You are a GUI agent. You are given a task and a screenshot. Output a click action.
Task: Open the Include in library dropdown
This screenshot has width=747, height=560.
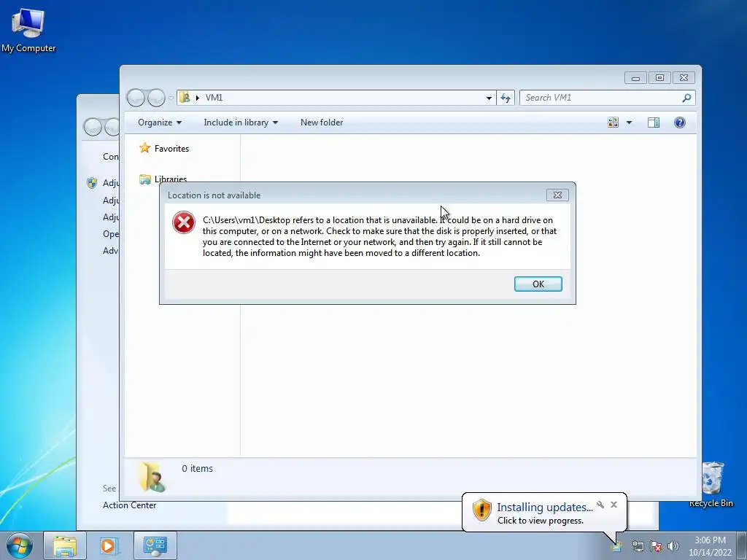point(241,122)
